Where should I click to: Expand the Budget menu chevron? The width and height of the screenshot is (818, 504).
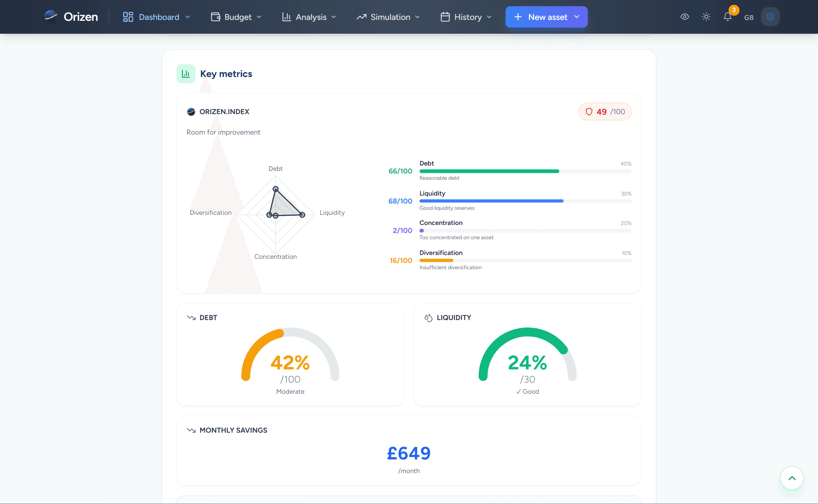click(259, 17)
